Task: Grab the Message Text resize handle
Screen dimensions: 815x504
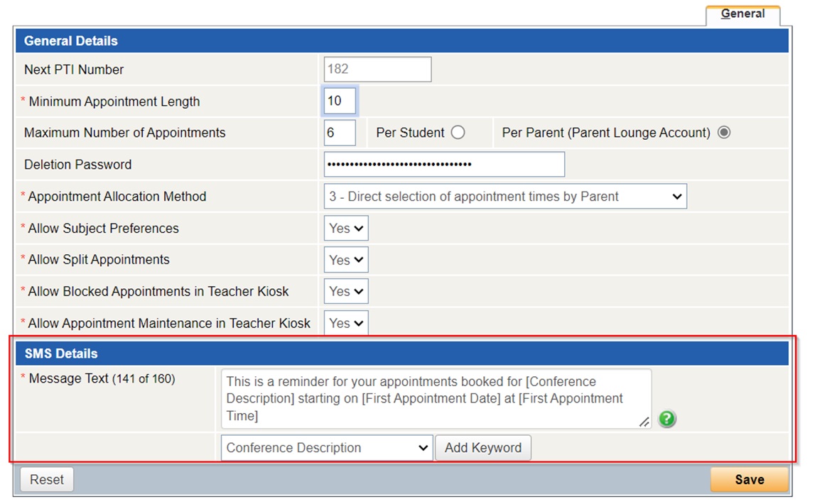Action: (x=644, y=422)
